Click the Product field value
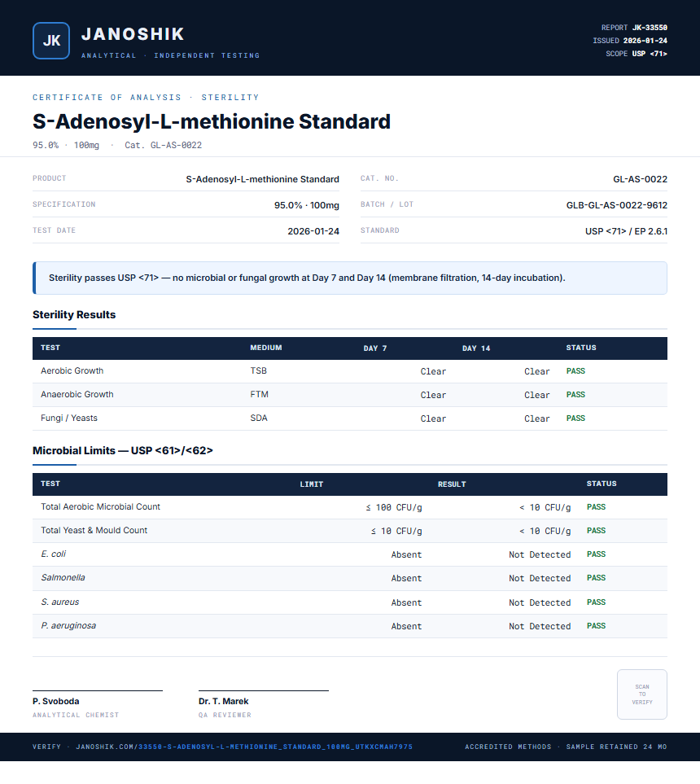Screen dimensions: 700x784 (x=262, y=179)
